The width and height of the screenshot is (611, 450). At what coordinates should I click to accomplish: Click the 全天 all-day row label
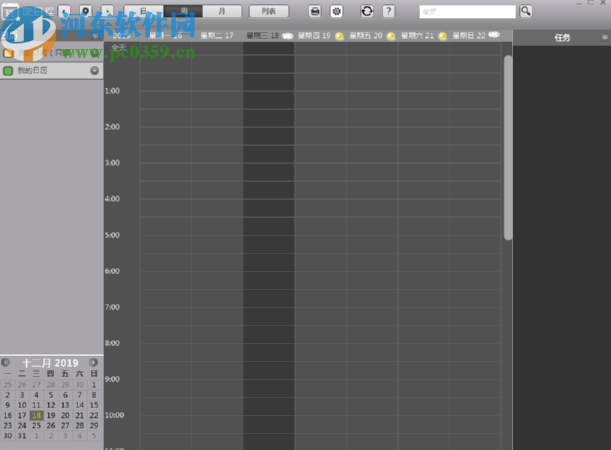(x=118, y=47)
